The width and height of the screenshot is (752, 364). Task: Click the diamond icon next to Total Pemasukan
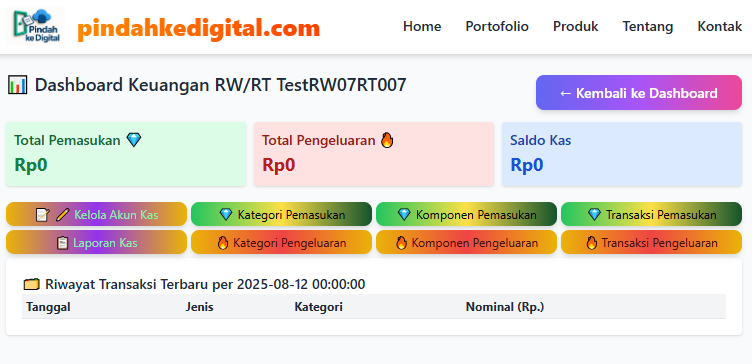click(134, 140)
